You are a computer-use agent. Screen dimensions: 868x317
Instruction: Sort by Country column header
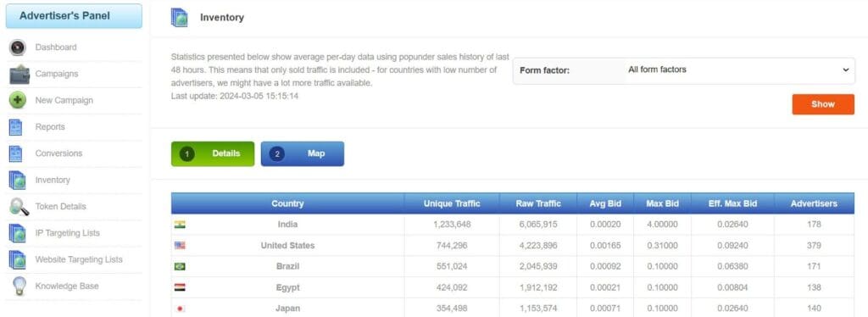point(288,203)
